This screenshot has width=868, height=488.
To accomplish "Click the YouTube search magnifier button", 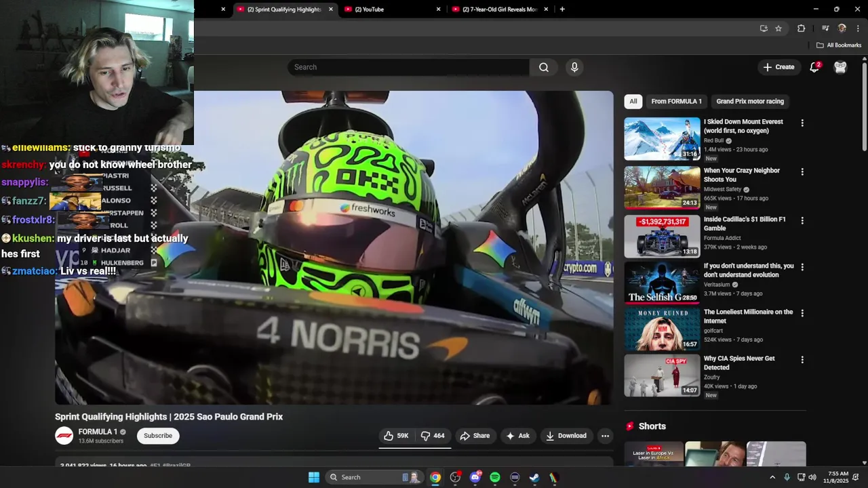I will coord(544,67).
